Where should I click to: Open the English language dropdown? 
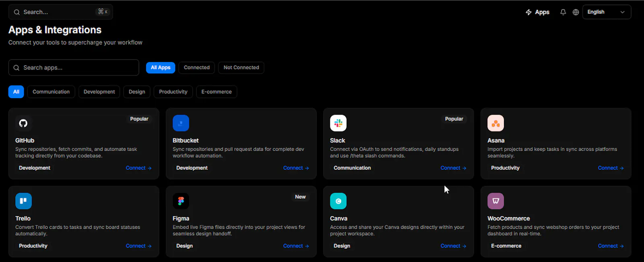click(x=607, y=12)
